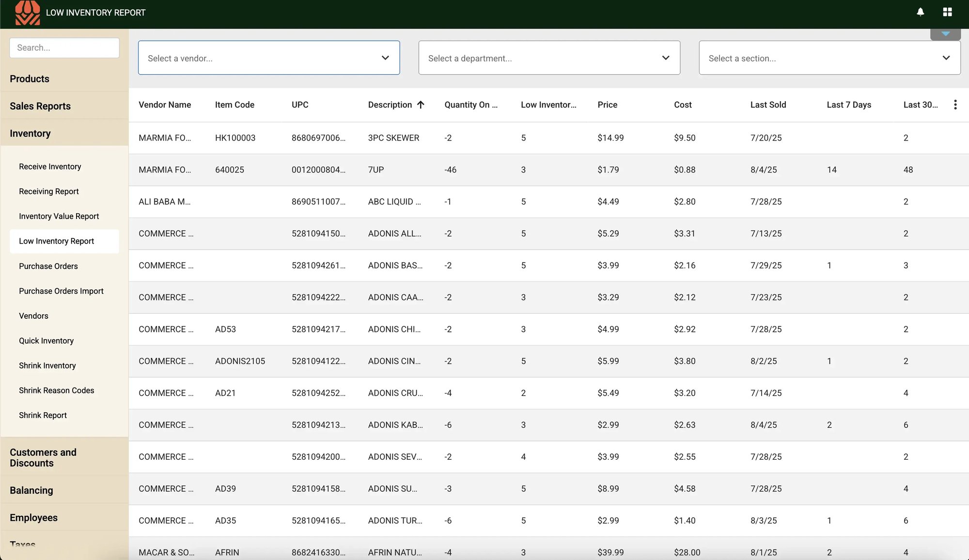Screen dimensions: 969x560
Task: Open the Purchase Orders page
Action: click(x=48, y=266)
